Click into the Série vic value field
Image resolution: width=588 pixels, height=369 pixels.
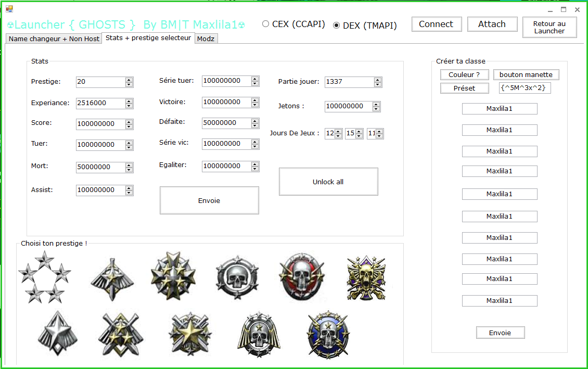pos(227,144)
